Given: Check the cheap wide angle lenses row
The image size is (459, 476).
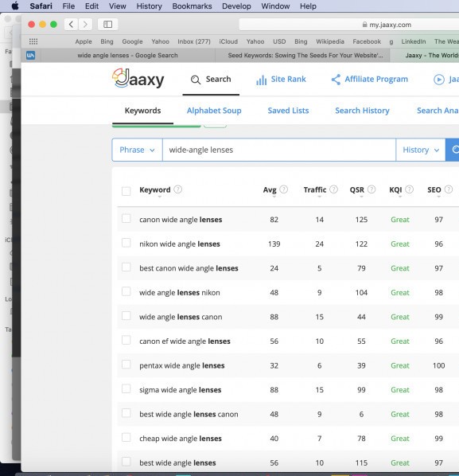Looking at the screenshot, I should click(x=126, y=438).
